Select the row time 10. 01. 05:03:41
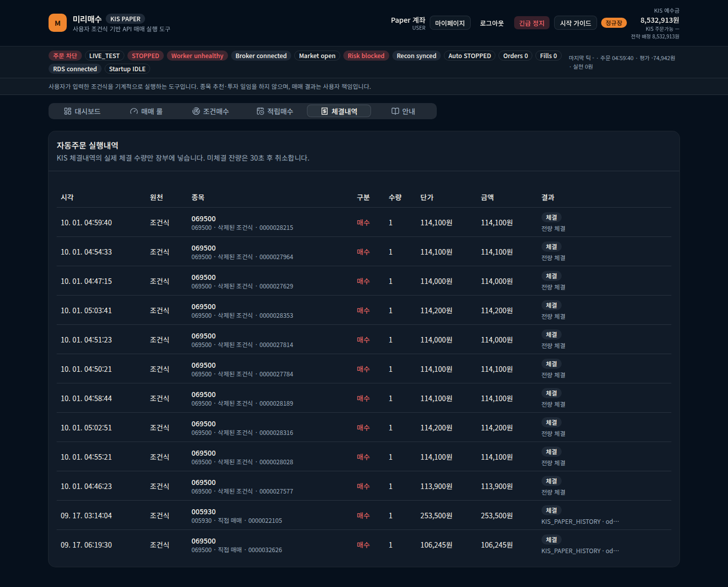Image resolution: width=728 pixels, height=587 pixels. pos(86,310)
